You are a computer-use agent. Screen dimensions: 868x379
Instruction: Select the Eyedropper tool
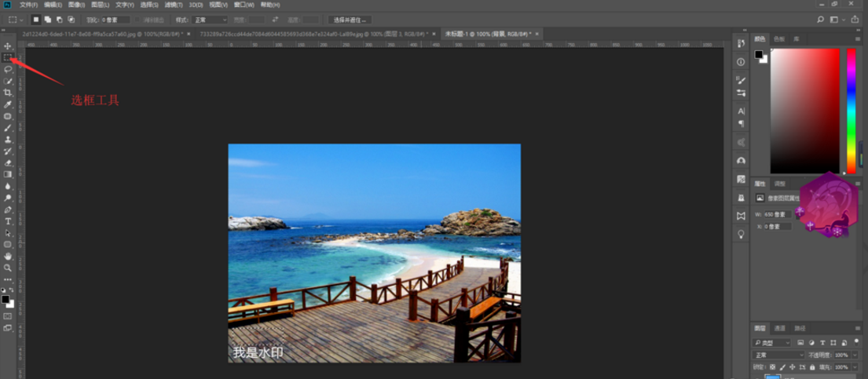8,104
